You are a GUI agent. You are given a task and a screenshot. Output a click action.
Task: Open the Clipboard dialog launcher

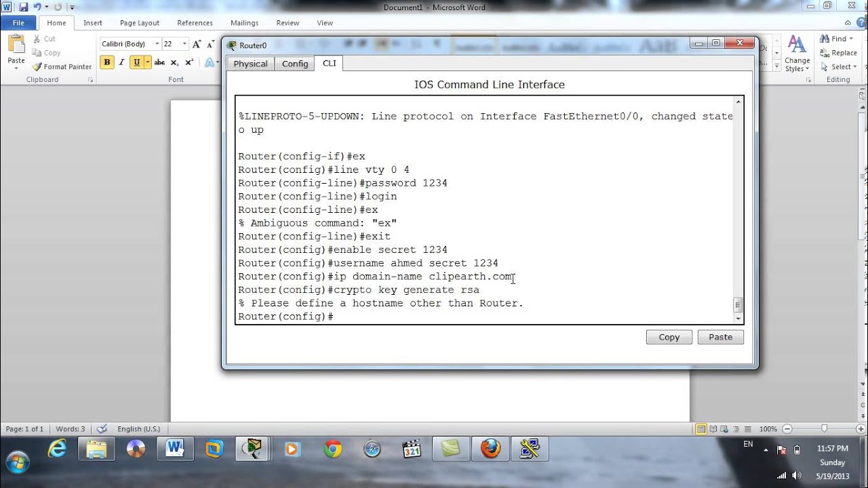coord(90,80)
